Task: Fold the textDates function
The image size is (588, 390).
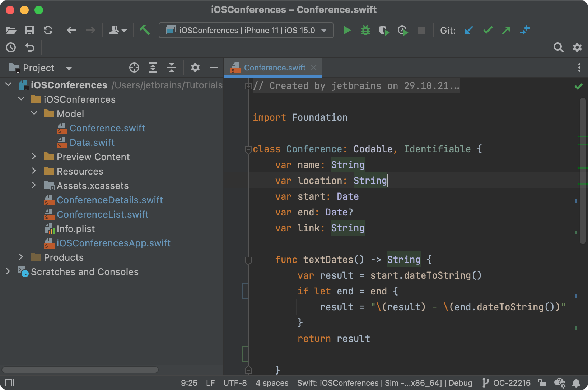Action: click(x=248, y=260)
